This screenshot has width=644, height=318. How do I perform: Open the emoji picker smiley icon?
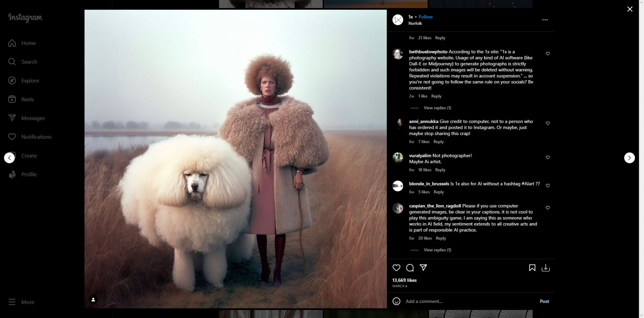tap(396, 301)
